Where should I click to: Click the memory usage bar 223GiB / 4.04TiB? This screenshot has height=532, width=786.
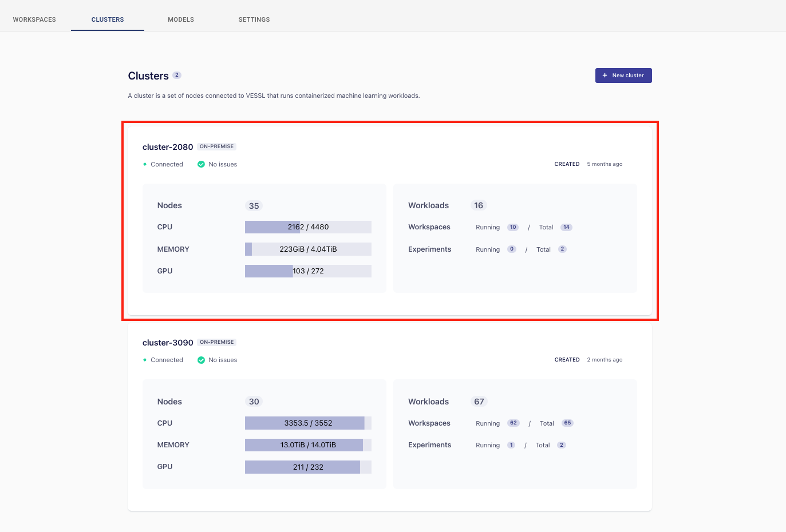[308, 249]
